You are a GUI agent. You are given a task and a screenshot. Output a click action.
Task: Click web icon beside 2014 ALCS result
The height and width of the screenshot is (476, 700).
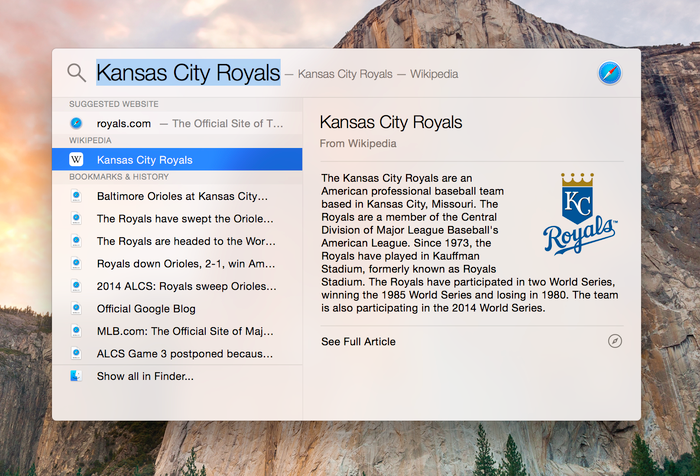(76, 286)
